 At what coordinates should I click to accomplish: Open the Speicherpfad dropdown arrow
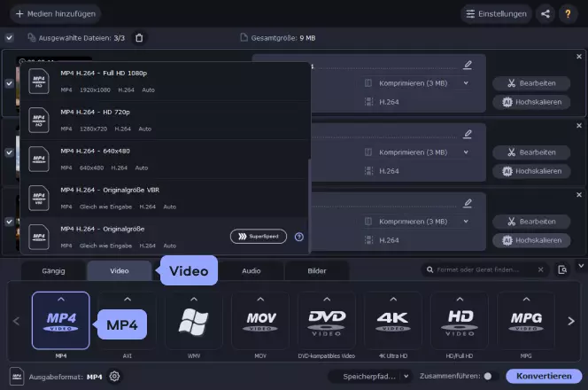(x=406, y=376)
